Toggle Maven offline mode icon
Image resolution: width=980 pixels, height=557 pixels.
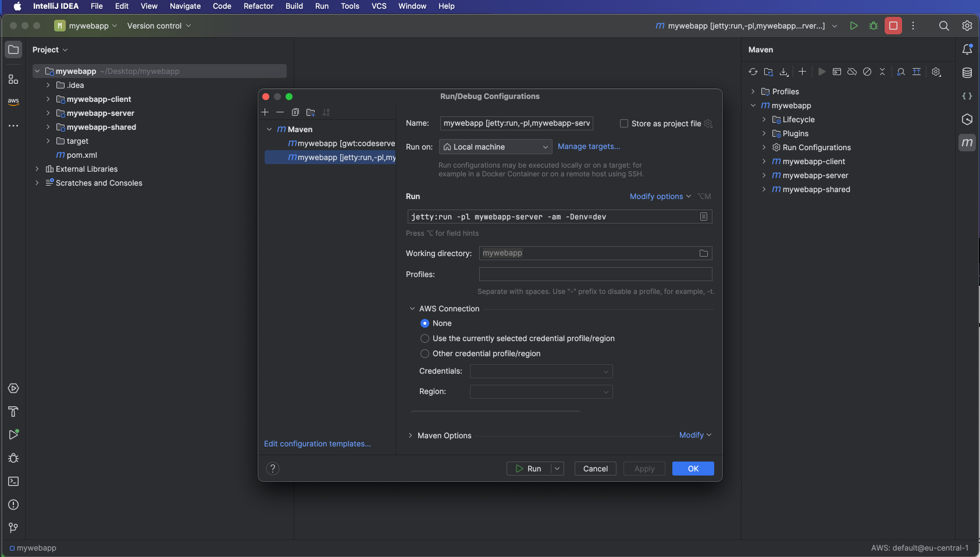click(852, 72)
